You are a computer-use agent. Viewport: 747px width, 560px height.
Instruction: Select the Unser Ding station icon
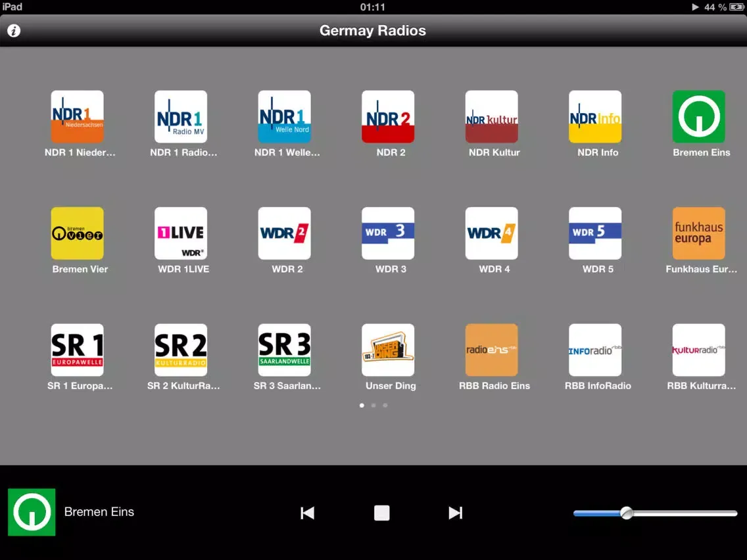(x=388, y=350)
